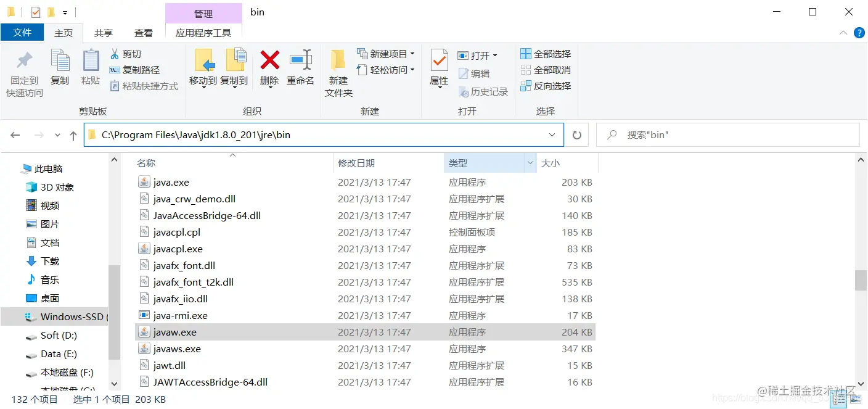
Task: Open the address bar history dropdown
Action: point(552,134)
